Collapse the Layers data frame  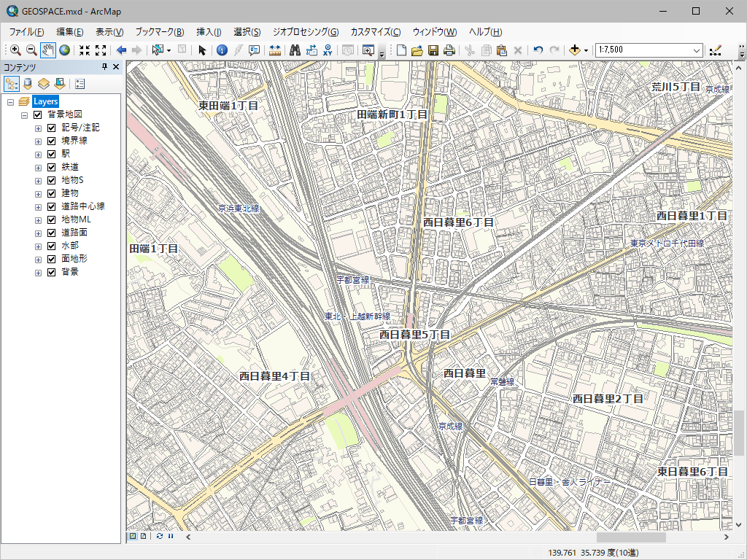(10, 102)
